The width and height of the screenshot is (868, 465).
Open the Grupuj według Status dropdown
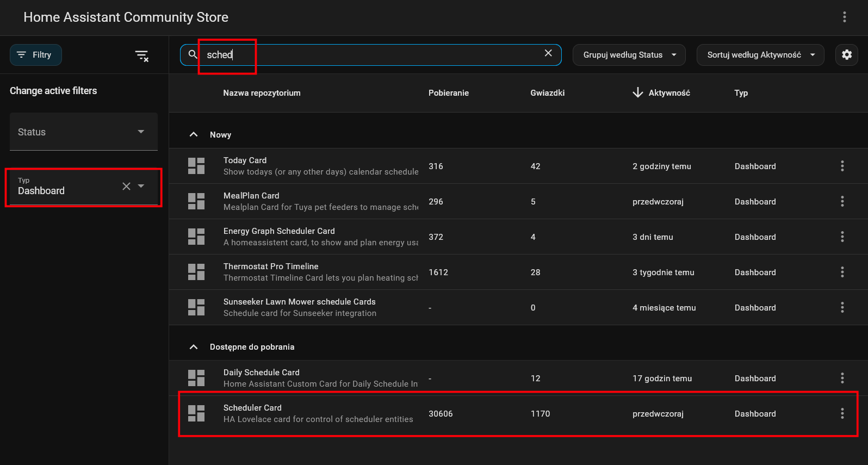(629, 55)
